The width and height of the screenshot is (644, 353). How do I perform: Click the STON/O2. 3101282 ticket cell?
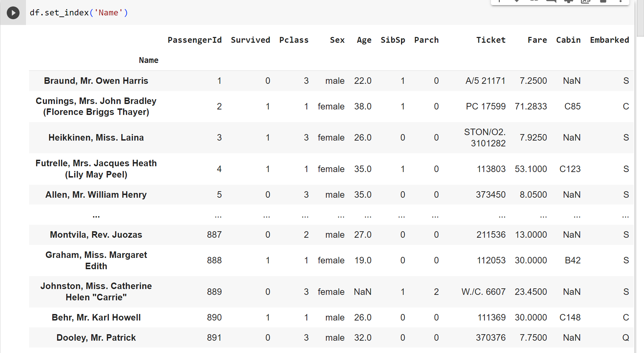[x=485, y=138]
